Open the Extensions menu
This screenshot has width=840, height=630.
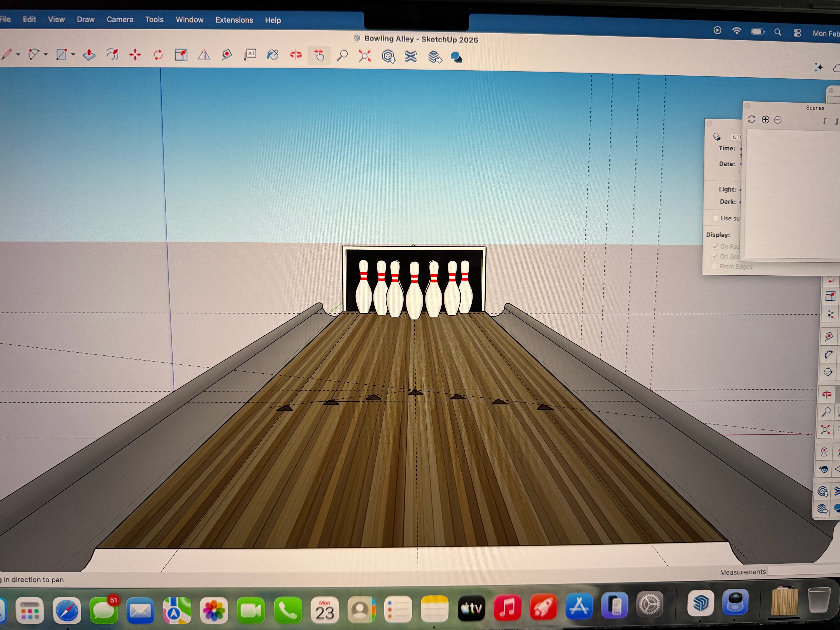234,20
